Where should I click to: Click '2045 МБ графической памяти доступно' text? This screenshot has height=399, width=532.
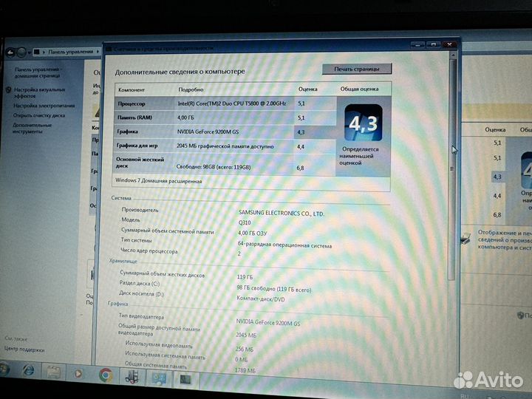coord(225,146)
